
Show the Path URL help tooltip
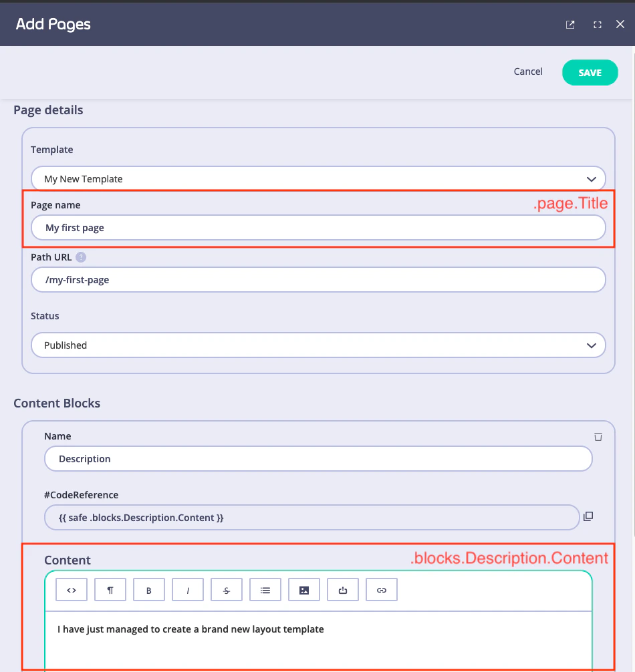pyautogui.click(x=80, y=257)
